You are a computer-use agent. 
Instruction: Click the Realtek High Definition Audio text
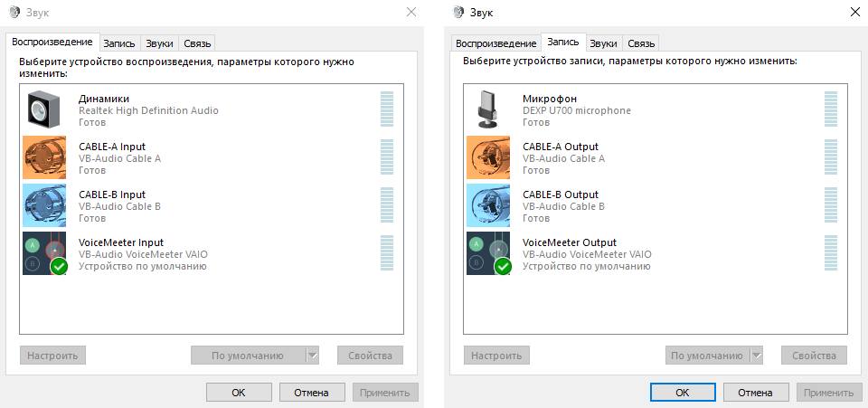[x=148, y=110]
